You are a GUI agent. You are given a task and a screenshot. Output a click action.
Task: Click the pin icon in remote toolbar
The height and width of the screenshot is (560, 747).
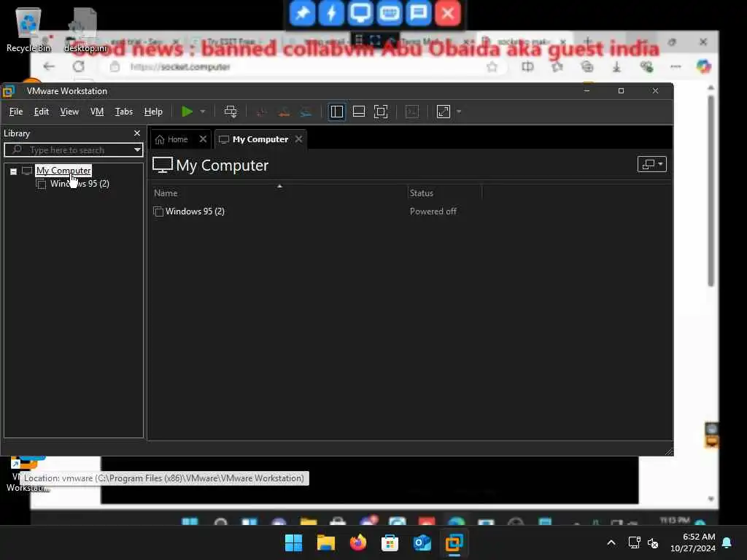(x=302, y=13)
